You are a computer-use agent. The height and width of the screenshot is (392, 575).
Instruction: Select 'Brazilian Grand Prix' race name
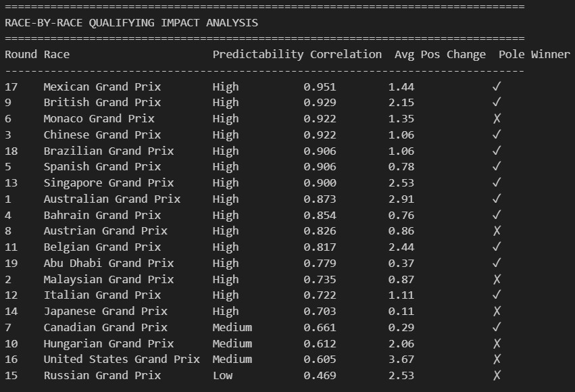tap(109, 151)
